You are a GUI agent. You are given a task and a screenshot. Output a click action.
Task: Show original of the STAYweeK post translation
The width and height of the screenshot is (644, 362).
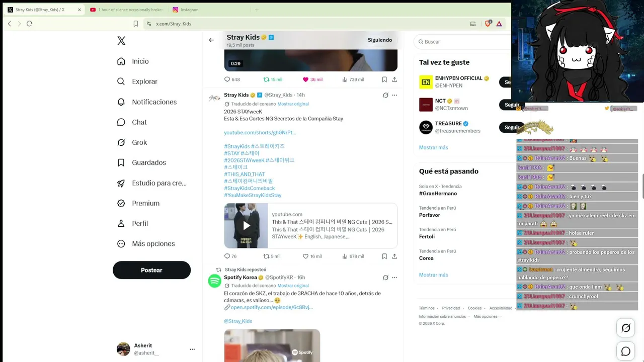click(x=293, y=104)
